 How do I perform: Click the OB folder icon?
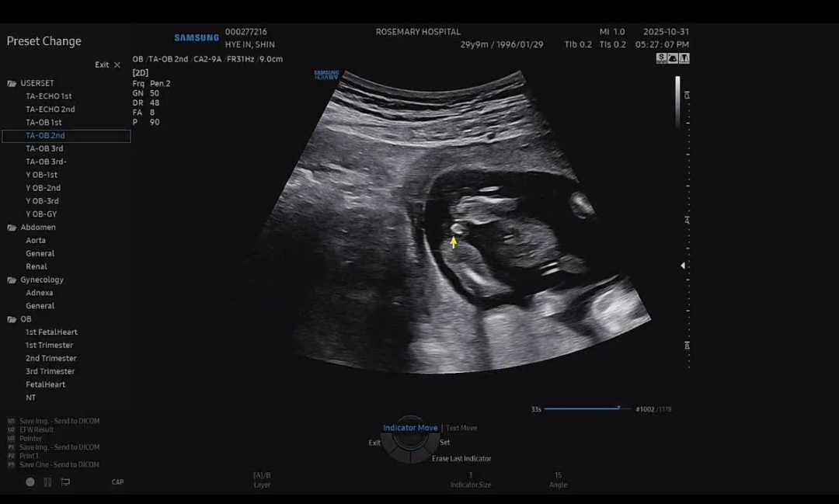pyautogui.click(x=12, y=319)
